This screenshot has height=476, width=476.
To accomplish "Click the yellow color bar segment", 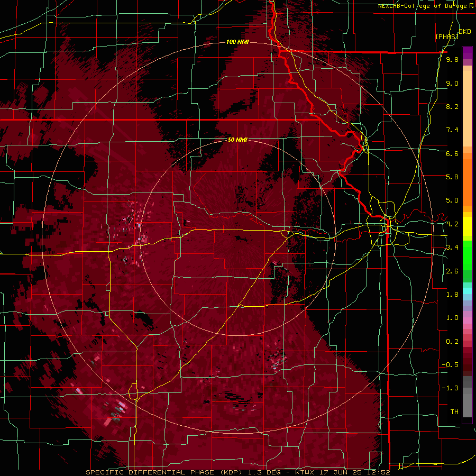I will pos(467,226).
